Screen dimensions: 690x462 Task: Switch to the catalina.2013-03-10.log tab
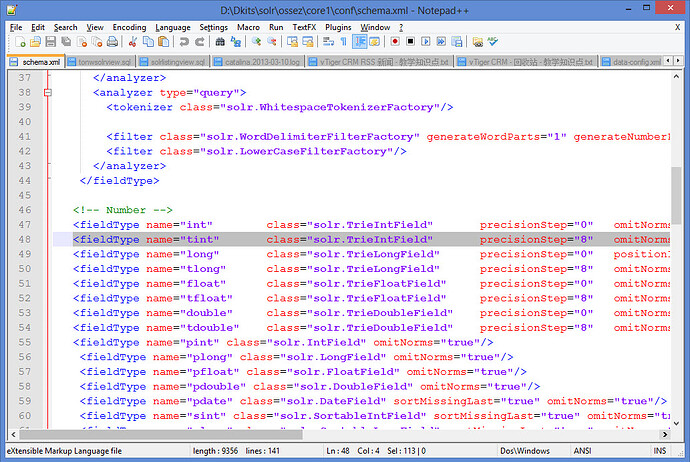(258, 62)
